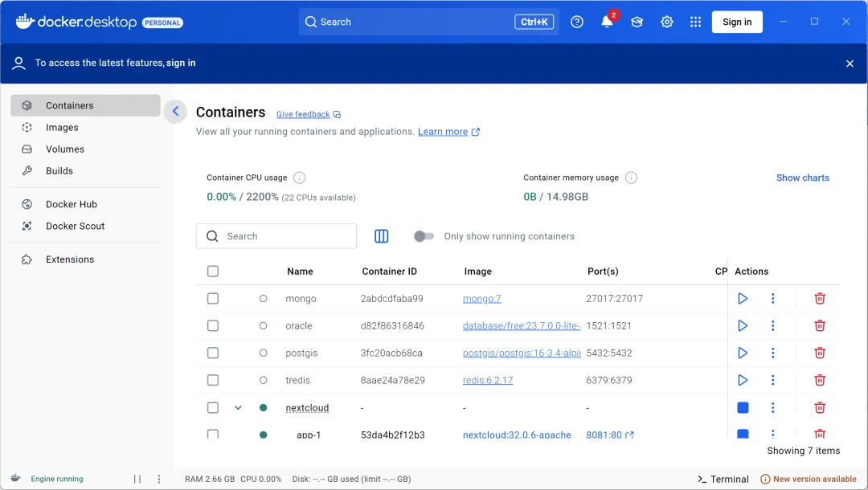Screen dimensions: 868x490
Task: Open Extensions in sidebar
Action: tap(85, 259)
